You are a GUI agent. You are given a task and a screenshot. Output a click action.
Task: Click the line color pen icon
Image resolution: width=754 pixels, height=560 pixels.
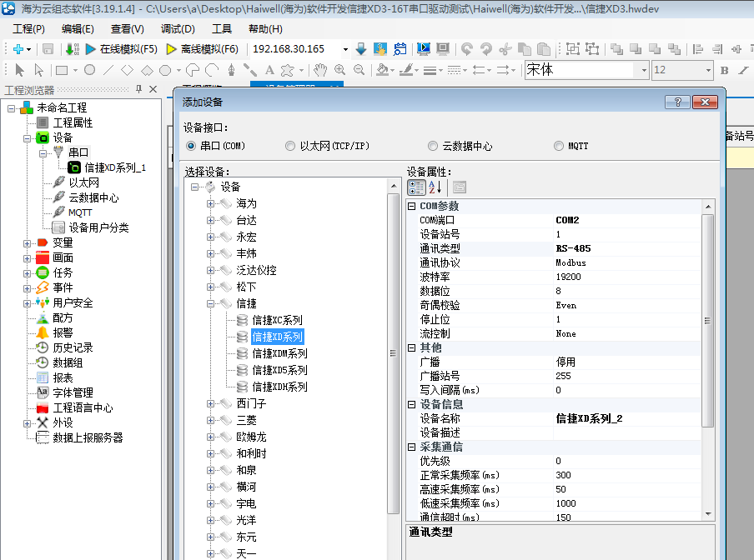point(408,70)
